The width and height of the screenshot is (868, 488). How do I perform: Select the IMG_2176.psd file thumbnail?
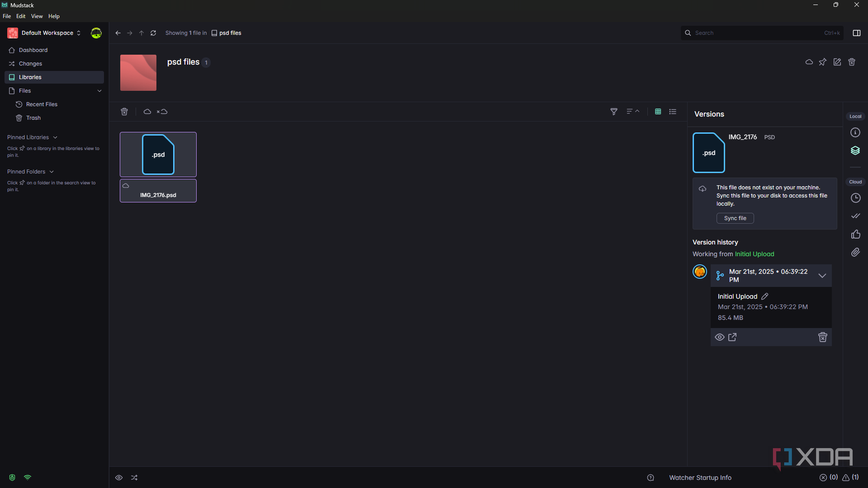click(158, 155)
